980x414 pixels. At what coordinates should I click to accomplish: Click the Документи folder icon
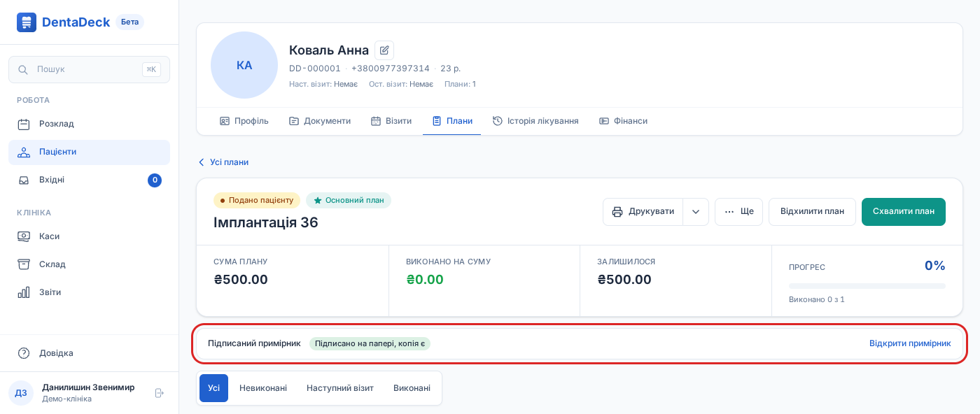coord(294,121)
